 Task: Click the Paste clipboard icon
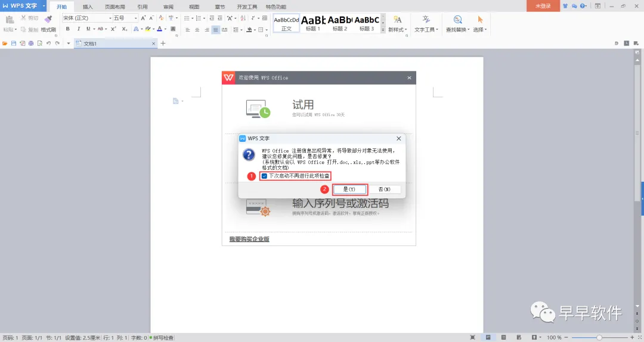10,19
